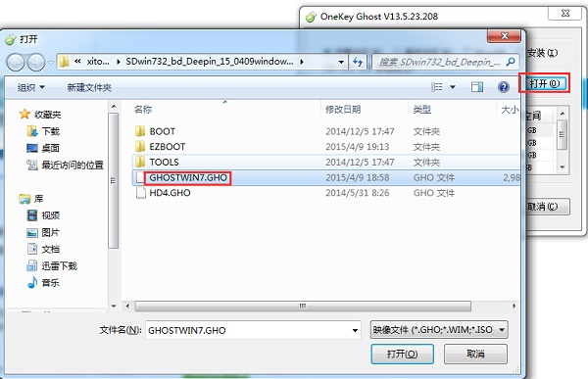Viewport: 588px width, 379px height.
Task: Sort by the 大小 column header
Action: coord(510,110)
